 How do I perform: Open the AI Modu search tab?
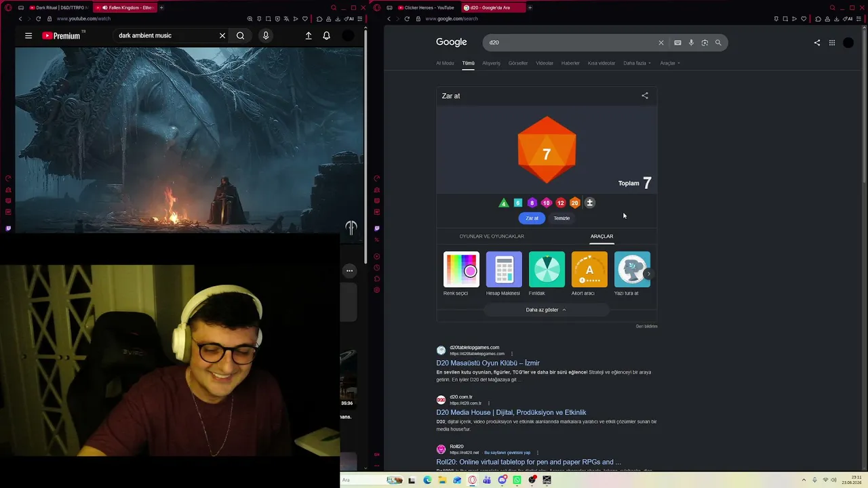[x=445, y=63]
